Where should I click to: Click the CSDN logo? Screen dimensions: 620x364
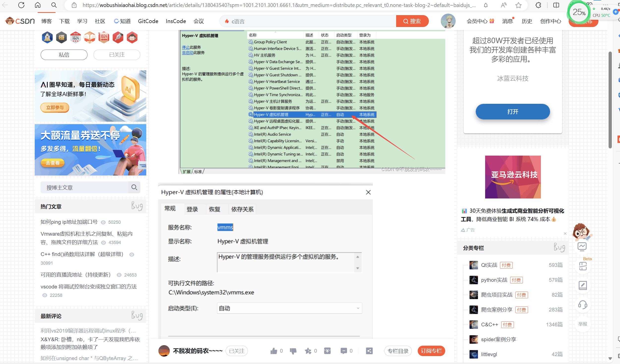pyautogui.click(x=20, y=21)
